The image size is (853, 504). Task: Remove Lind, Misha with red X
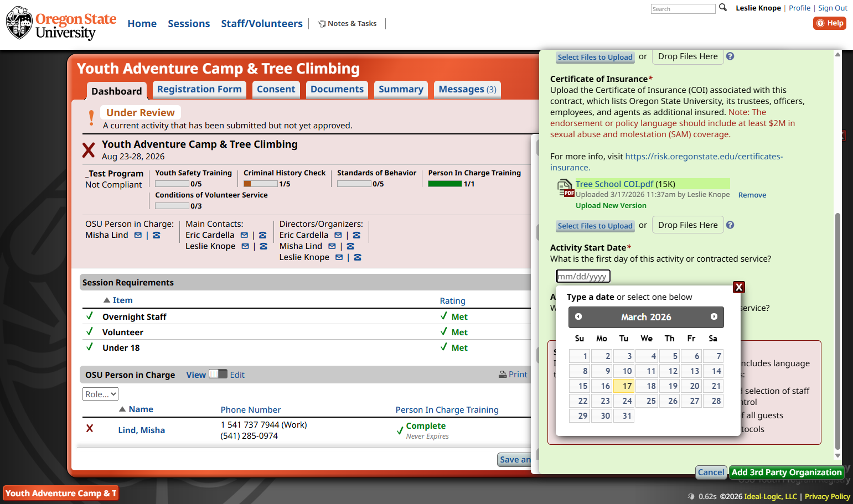point(89,429)
